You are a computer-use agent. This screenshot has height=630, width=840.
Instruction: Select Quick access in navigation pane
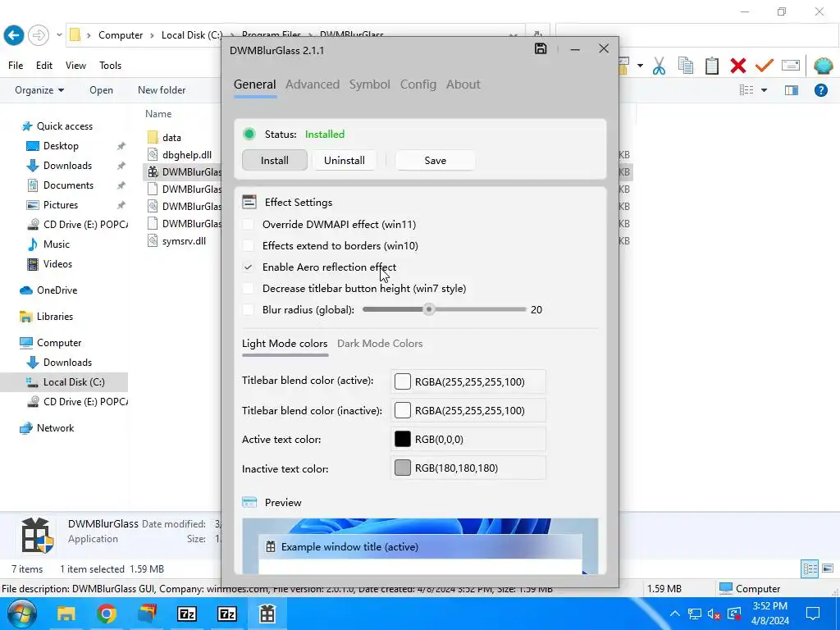click(64, 126)
